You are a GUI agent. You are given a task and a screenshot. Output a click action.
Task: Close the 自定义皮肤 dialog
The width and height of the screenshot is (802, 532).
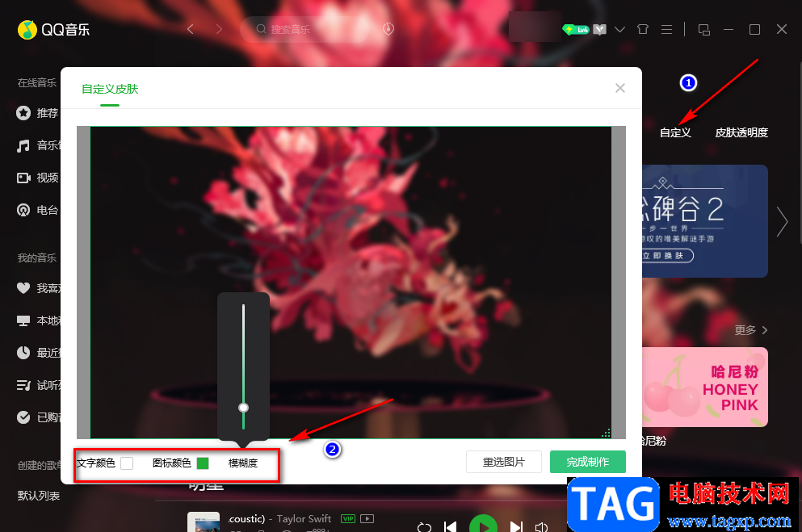tap(620, 89)
